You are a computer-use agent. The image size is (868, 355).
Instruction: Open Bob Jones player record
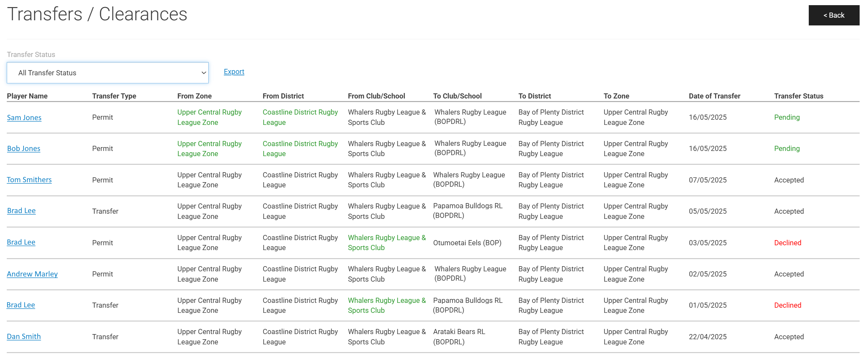click(24, 149)
